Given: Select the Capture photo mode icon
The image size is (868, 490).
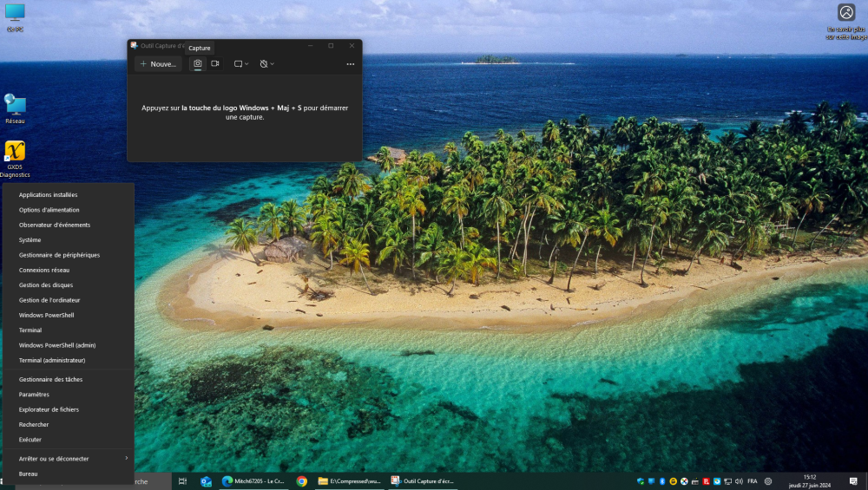Looking at the screenshot, I should click(x=198, y=64).
